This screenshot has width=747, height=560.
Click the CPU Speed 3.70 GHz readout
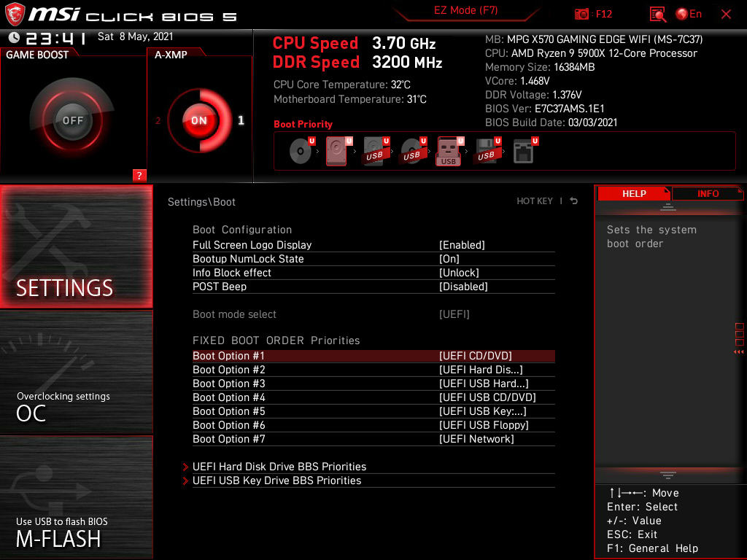[x=354, y=43]
